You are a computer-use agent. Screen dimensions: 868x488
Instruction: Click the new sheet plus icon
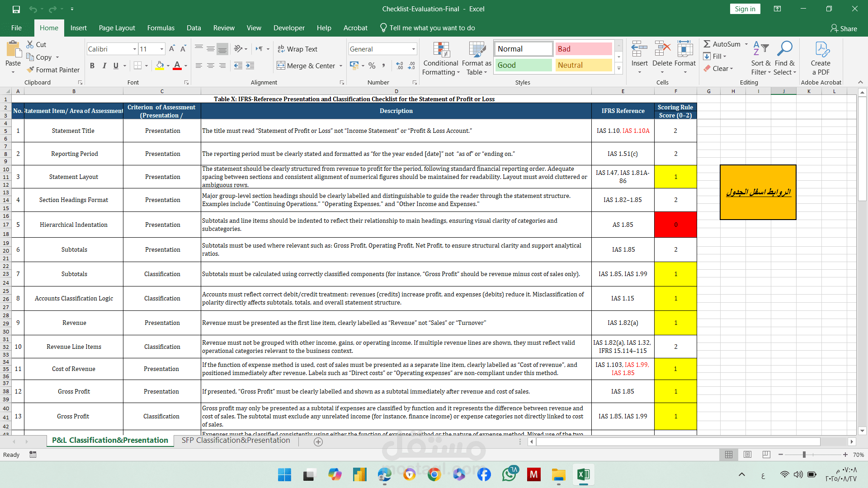click(318, 441)
